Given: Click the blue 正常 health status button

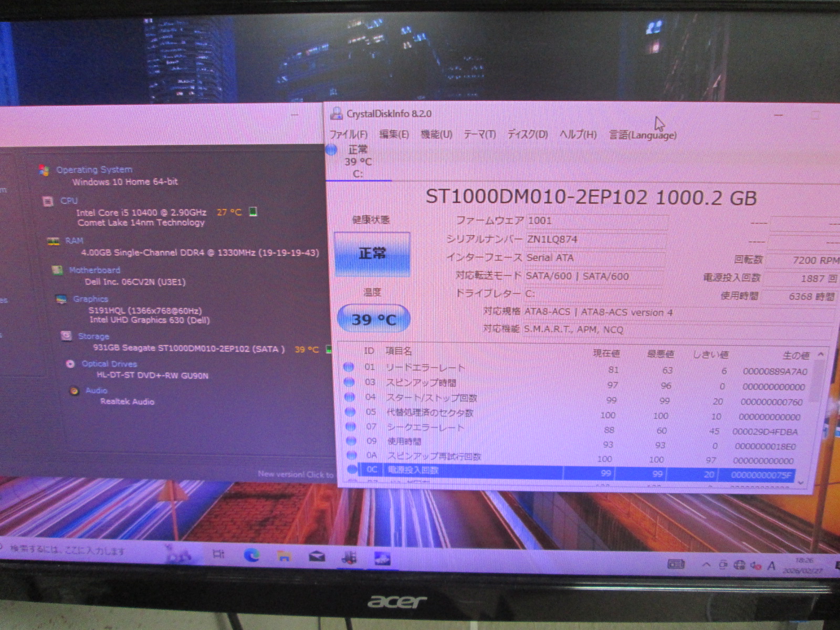Looking at the screenshot, I should (372, 254).
